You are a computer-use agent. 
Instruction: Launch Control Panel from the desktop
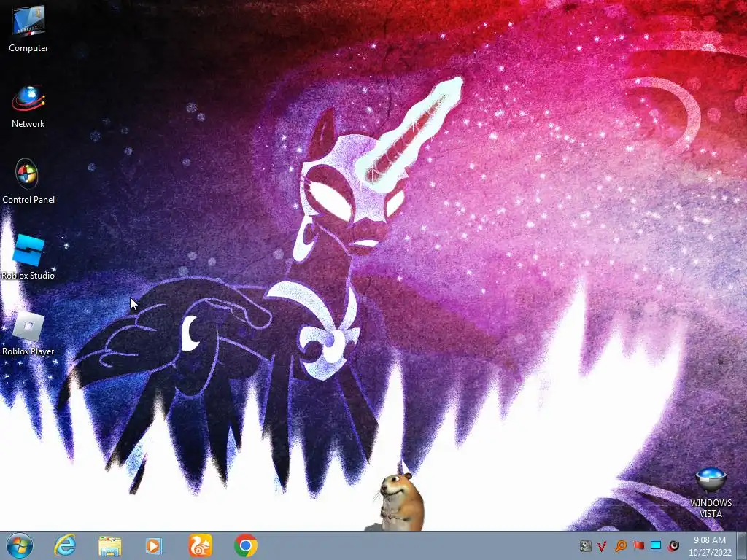point(28,182)
